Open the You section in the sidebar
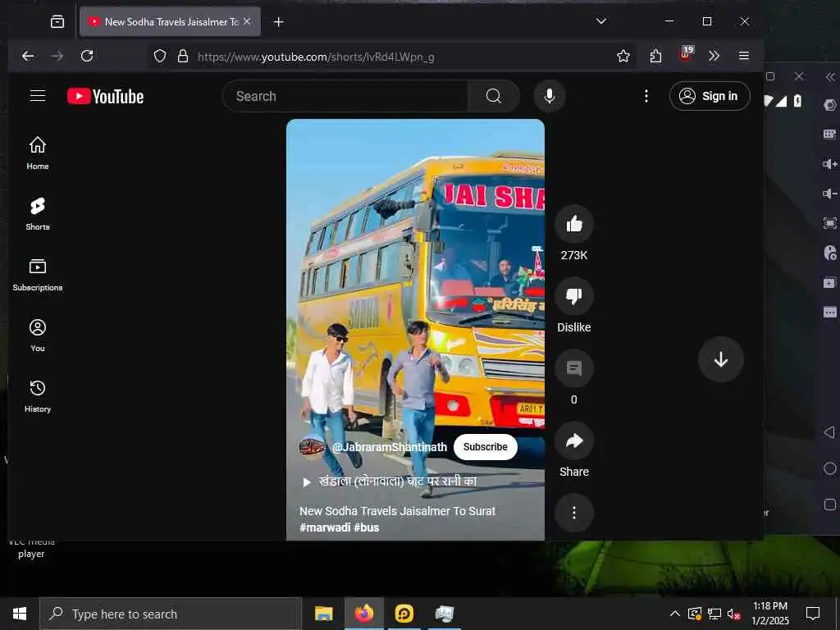Viewport: 840px width, 630px height. (38, 336)
